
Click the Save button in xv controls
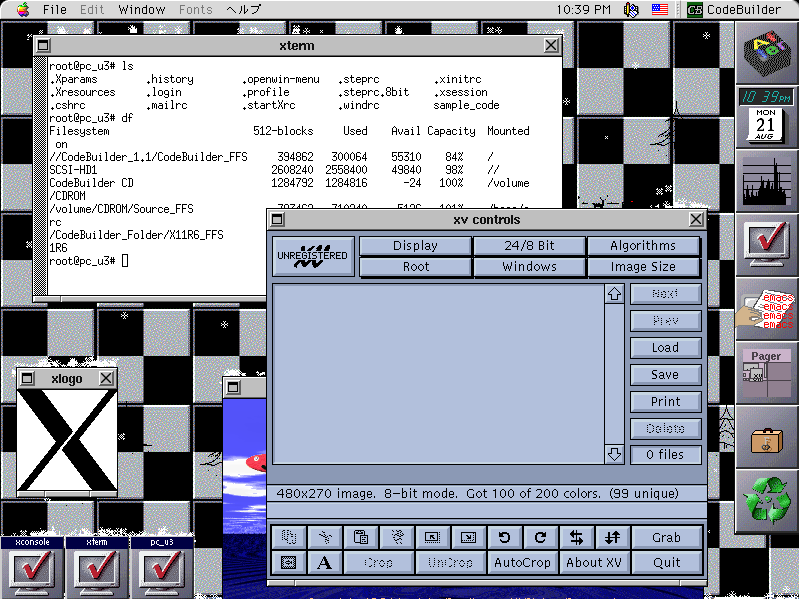pyautogui.click(x=665, y=374)
